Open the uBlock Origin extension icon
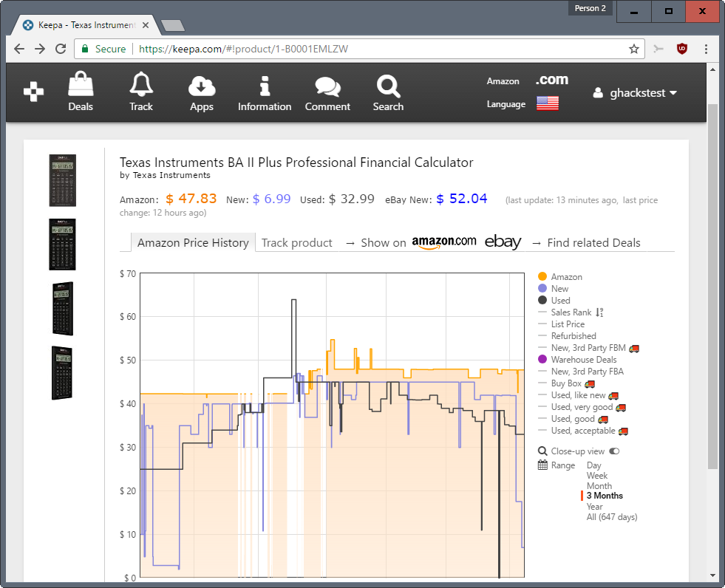Viewport: 725px width, 588px height. 682,49
